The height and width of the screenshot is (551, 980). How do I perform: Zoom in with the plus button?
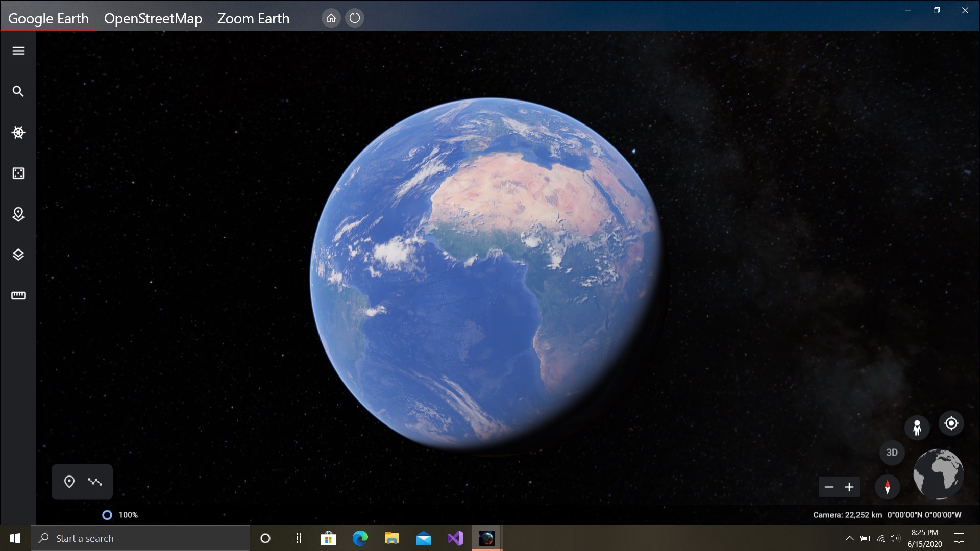849,487
